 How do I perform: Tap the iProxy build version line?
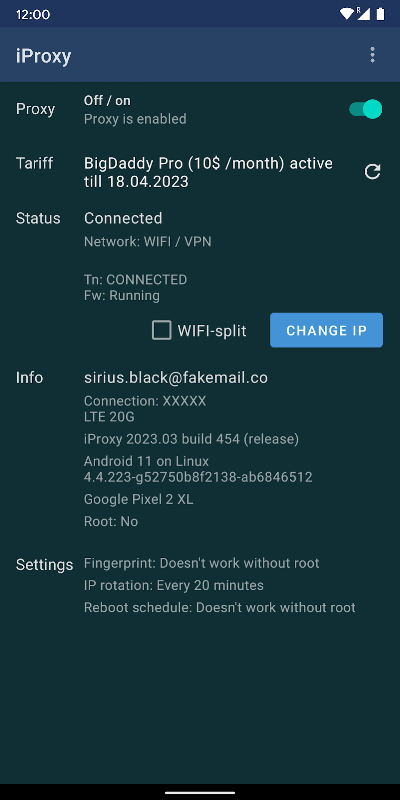191,439
